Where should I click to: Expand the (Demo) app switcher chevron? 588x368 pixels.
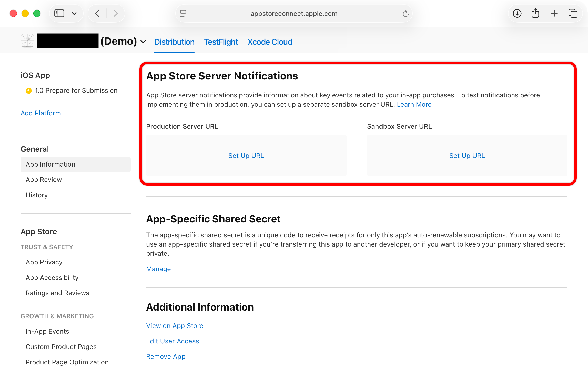point(143,42)
